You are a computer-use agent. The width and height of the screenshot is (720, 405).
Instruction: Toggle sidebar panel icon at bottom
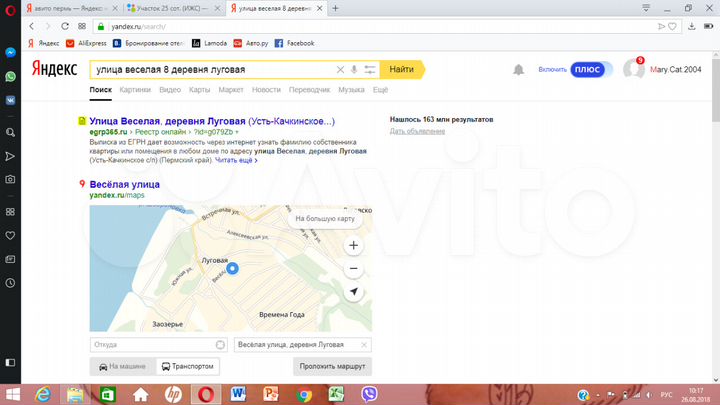click(x=10, y=363)
